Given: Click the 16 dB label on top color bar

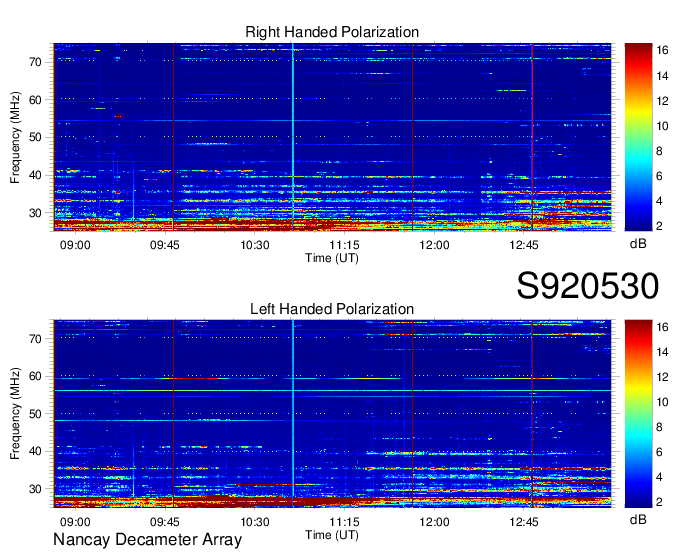Looking at the screenshot, I should 662,51.
